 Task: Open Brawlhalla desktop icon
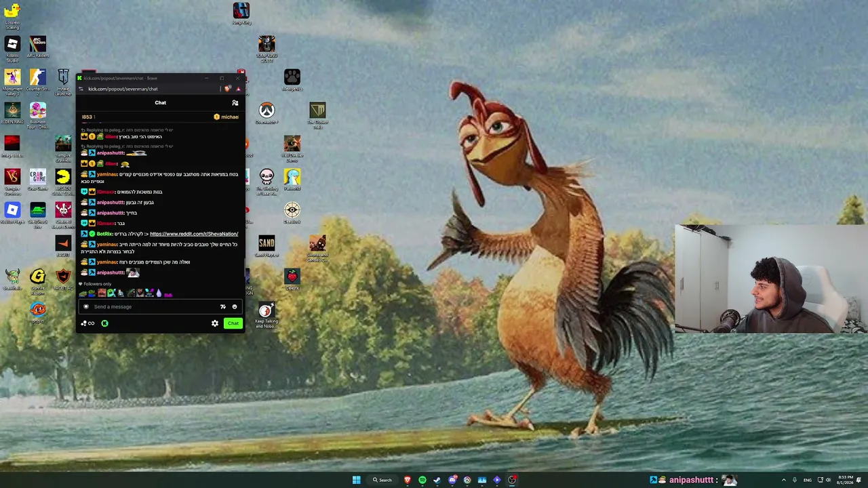click(x=12, y=278)
